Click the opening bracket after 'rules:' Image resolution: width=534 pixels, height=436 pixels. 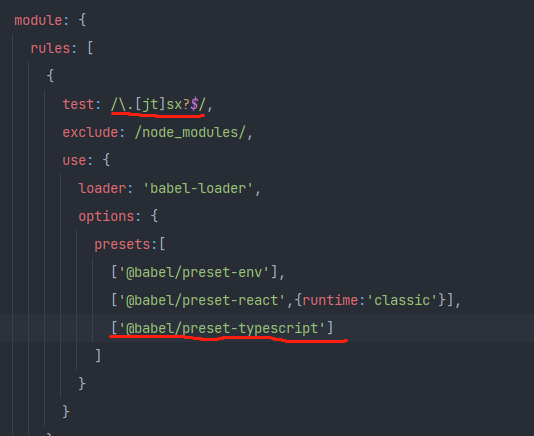[x=90, y=48]
